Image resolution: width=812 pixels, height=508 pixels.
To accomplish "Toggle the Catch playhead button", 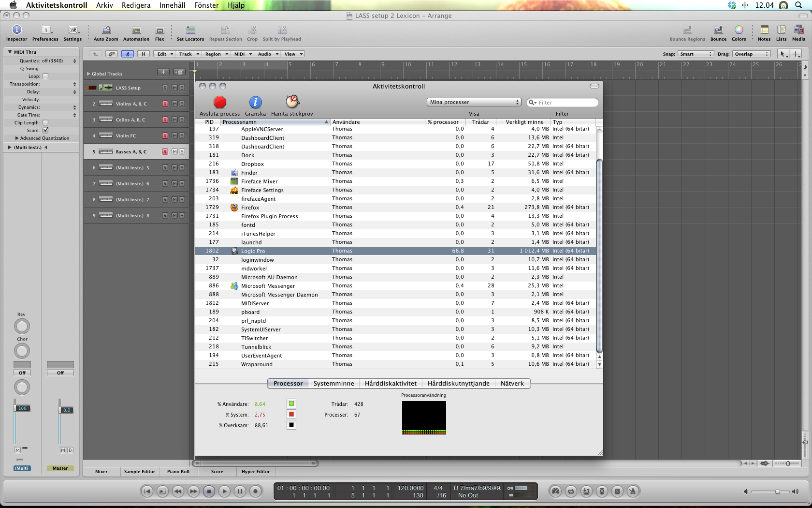I will [x=128, y=54].
